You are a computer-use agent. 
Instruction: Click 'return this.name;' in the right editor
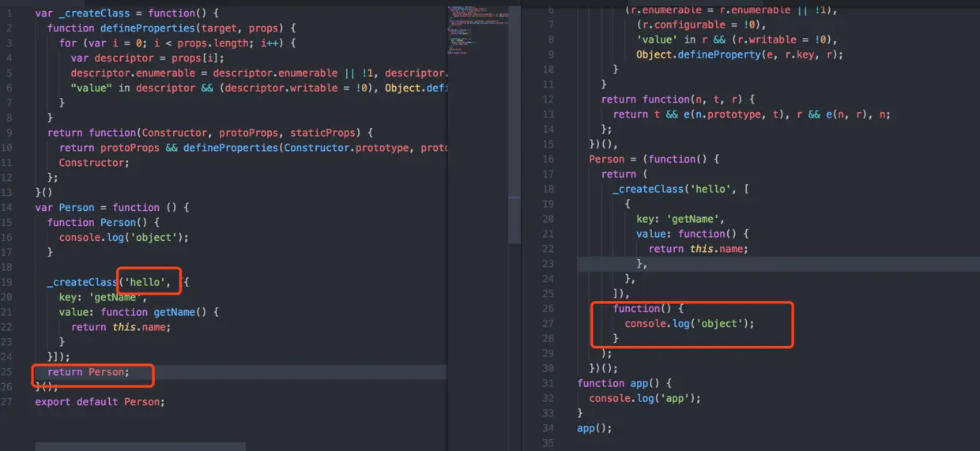(698, 249)
